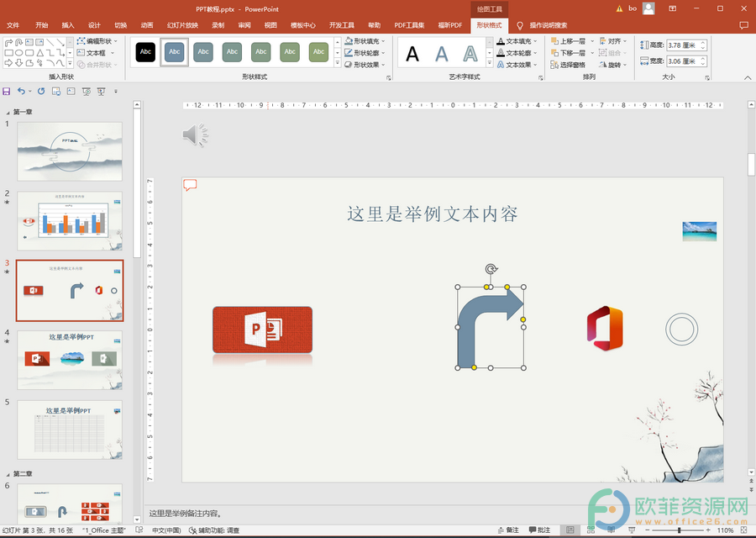Switch to the 幻灯片放映 tab
The image size is (756, 538).
(182, 25)
